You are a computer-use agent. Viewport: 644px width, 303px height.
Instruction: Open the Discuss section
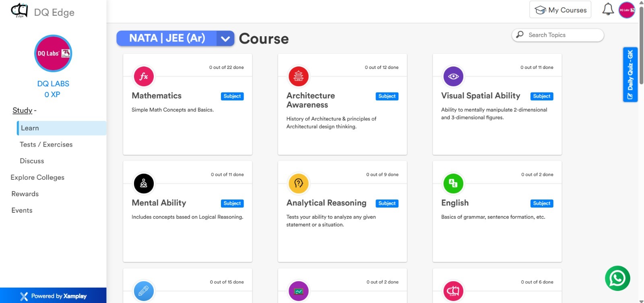click(32, 161)
